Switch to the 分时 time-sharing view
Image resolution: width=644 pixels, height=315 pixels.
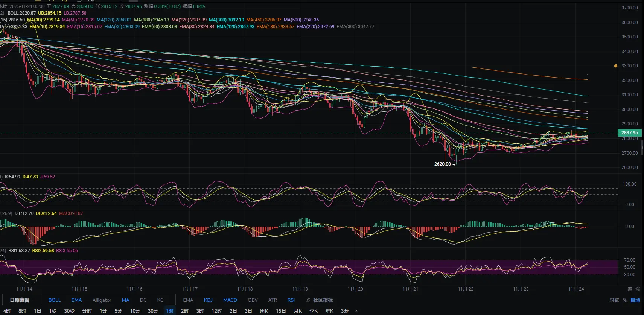click(x=87, y=311)
